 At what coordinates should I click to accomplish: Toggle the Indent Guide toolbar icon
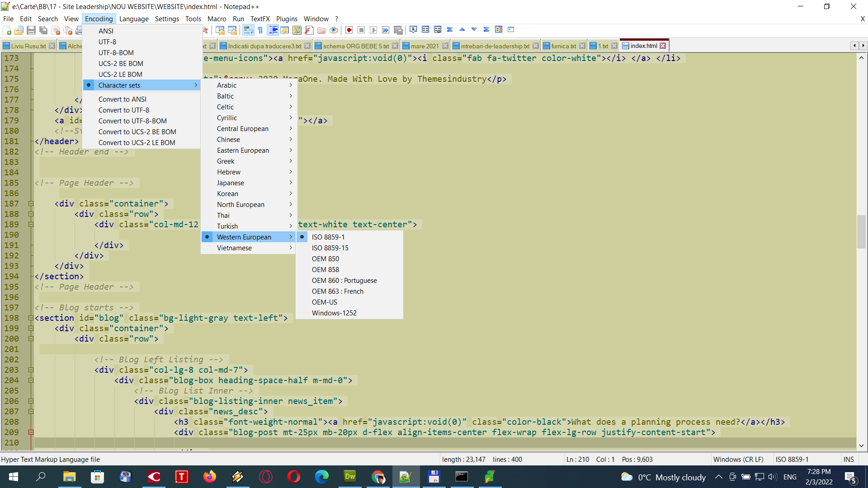point(273,30)
